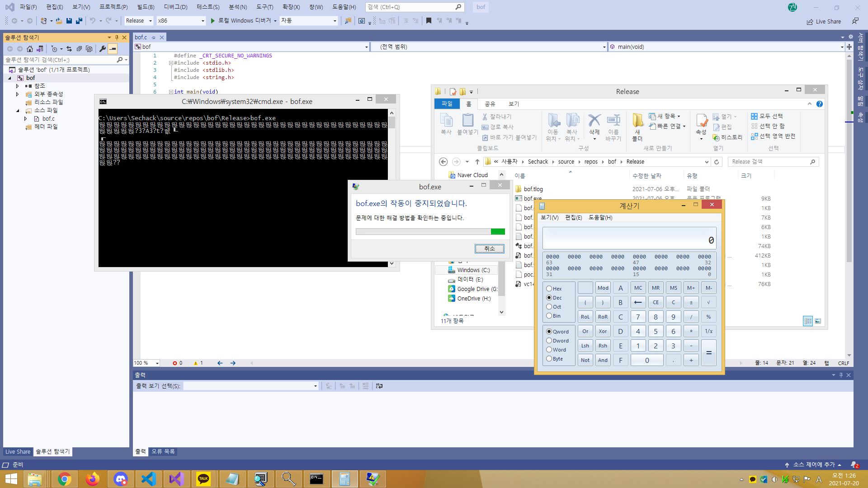The width and height of the screenshot is (868, 488).
Task: Open the Release configuration dropdown
Action: click(139, 21)
